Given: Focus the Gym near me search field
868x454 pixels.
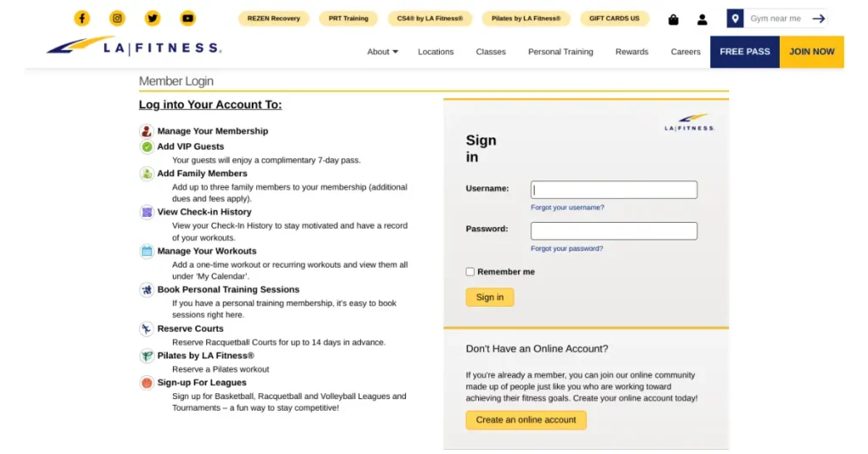Looking at the screenshot, I should click(776, 19).
